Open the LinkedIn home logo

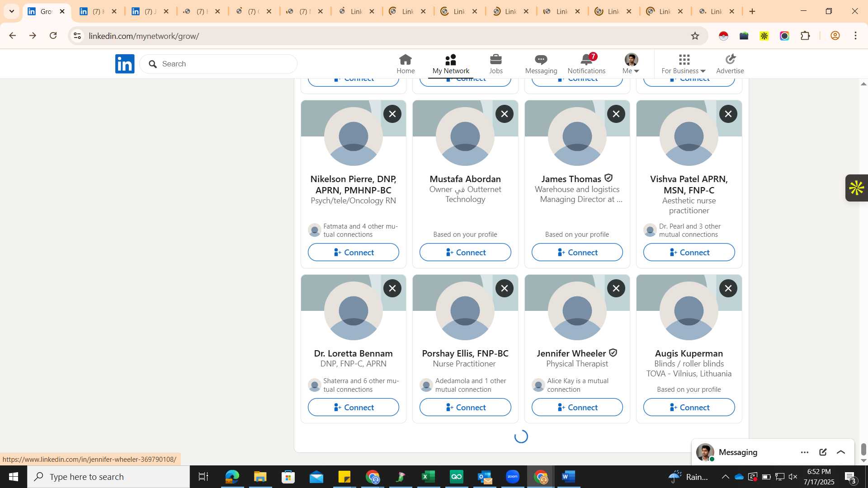tap(125, 64)
